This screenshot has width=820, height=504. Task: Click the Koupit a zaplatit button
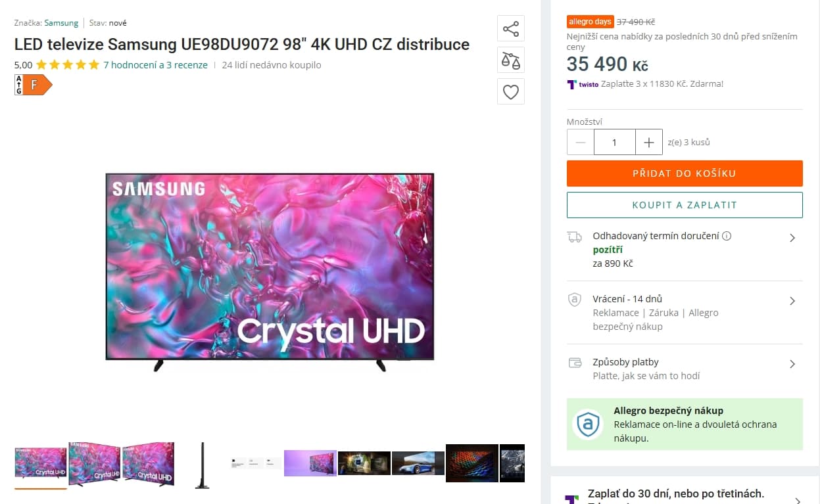[685, 205]
